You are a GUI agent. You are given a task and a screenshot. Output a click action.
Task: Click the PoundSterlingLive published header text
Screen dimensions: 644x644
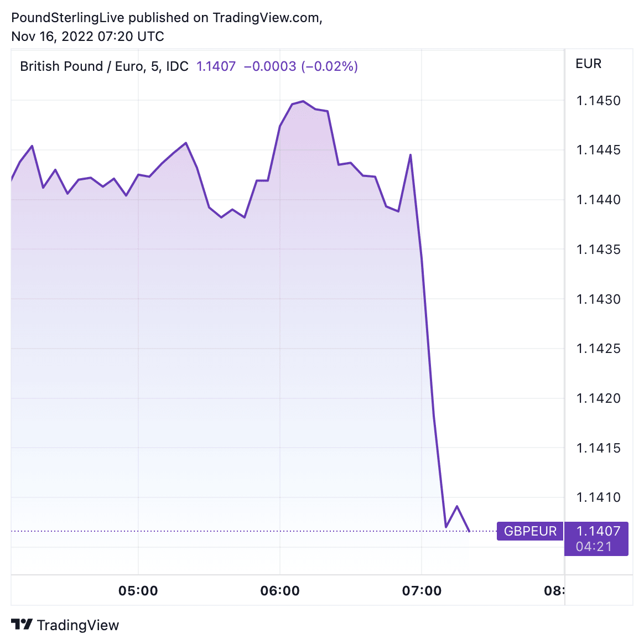[x=167, y=18]
